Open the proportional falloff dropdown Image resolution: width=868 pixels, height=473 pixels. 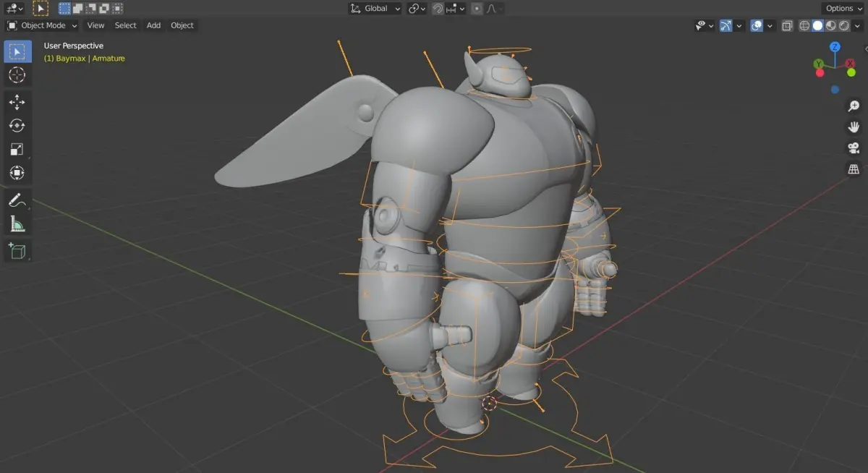pos(495,9)
